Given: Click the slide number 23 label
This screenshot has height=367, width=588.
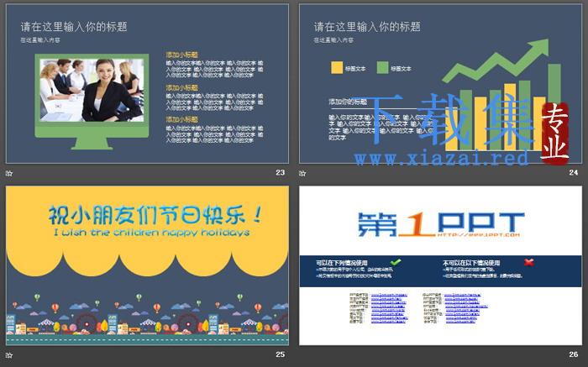Looking at the screenshot, I should point(280,172).
